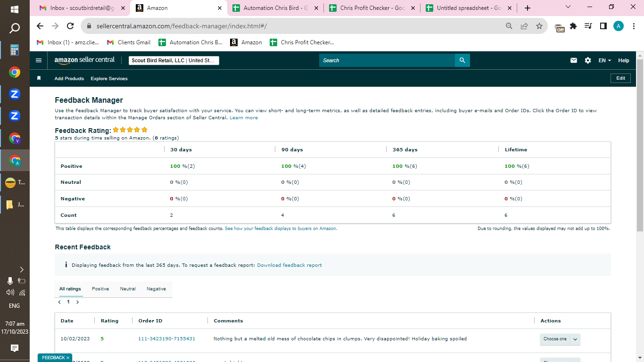The height and width of the screenshot is (362, 644).
Task: Click the five-star Feedback Rating stars
Action: pyautogui.click(x=130, y=130)
